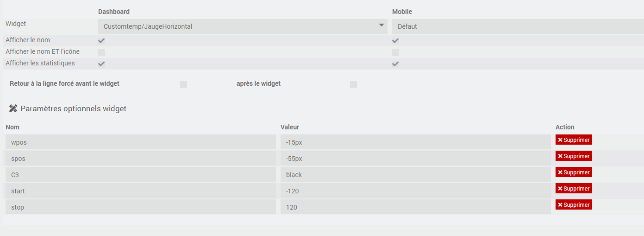Open the Dashboard widget dropdown arrow

click(x=381, y=26)
